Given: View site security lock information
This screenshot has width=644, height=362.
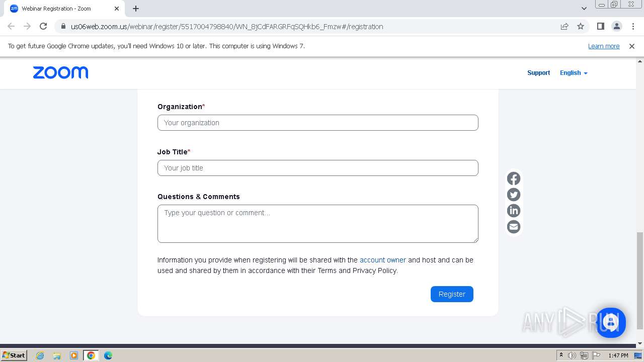Looking at the screenshot, I should 63,26.
